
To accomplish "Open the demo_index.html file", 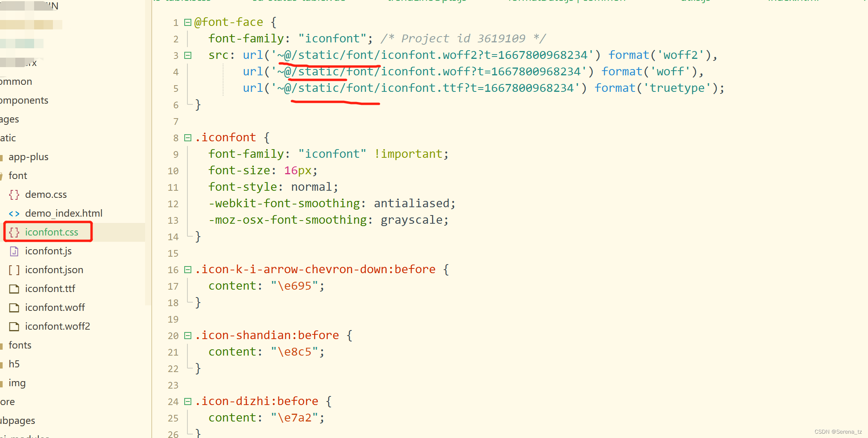I will pyautogui.click(x=63, y=213).
